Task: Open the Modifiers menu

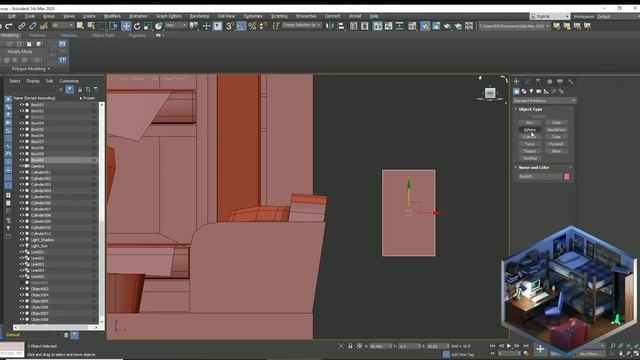Action: pyautogui.click(x=112, y=16)
